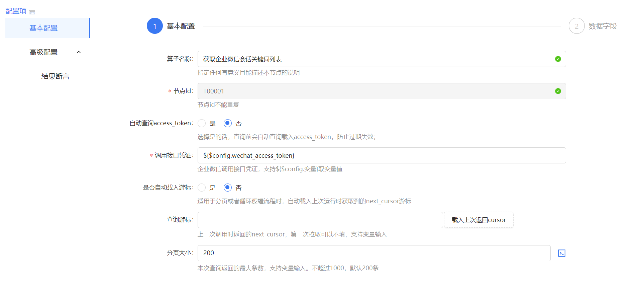Image resolution: width=644 pixels, height=288 pixels.
Task: Click the 载入上次返回cursor button
Action: point(478,220)
